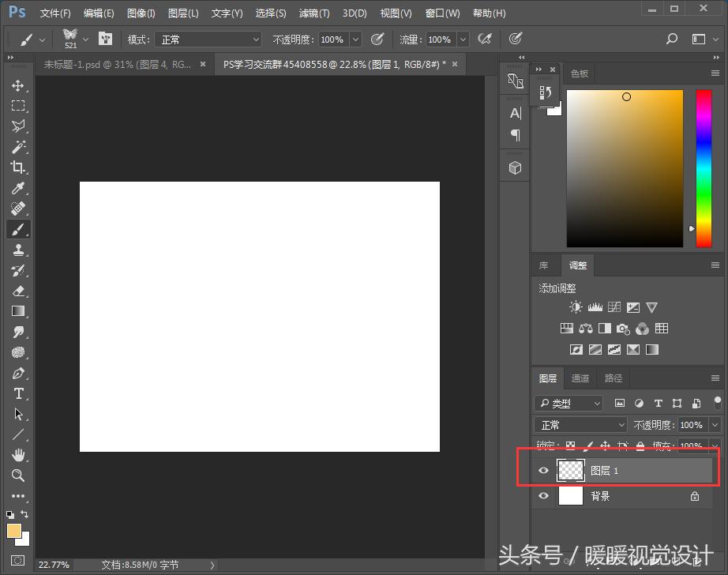
Task: Choose the Horizontal Type tool
Action: point(18,393)
